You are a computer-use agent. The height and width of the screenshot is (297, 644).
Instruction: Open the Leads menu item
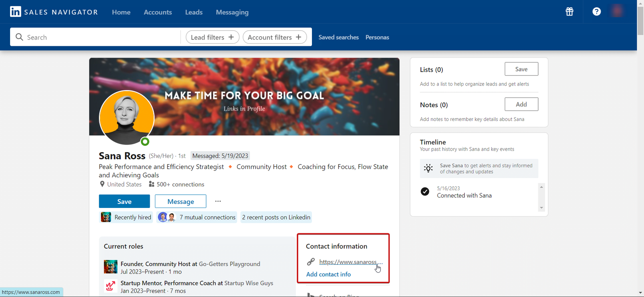(x=194, y=12)
